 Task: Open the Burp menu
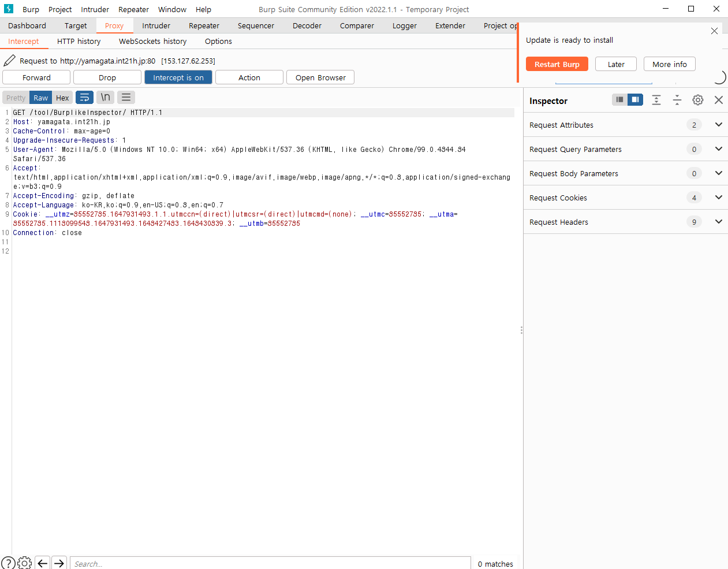(x=31, y=9)
